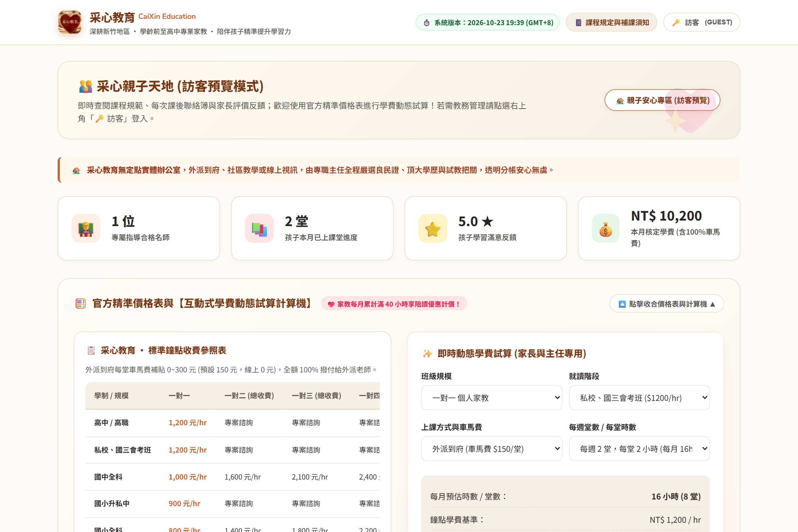Viewport: 798px width, 532px height.
Task: Click the 學制 / 規模 column header
Action: [x=111, y=396]
